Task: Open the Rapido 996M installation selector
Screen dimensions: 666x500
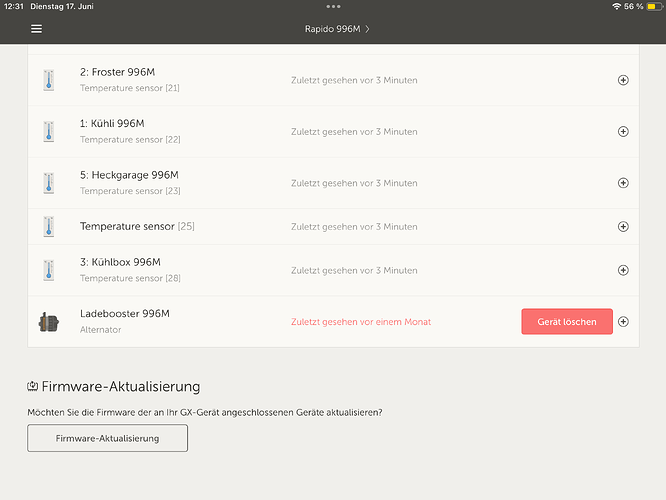Action: (x=337, y=29)
